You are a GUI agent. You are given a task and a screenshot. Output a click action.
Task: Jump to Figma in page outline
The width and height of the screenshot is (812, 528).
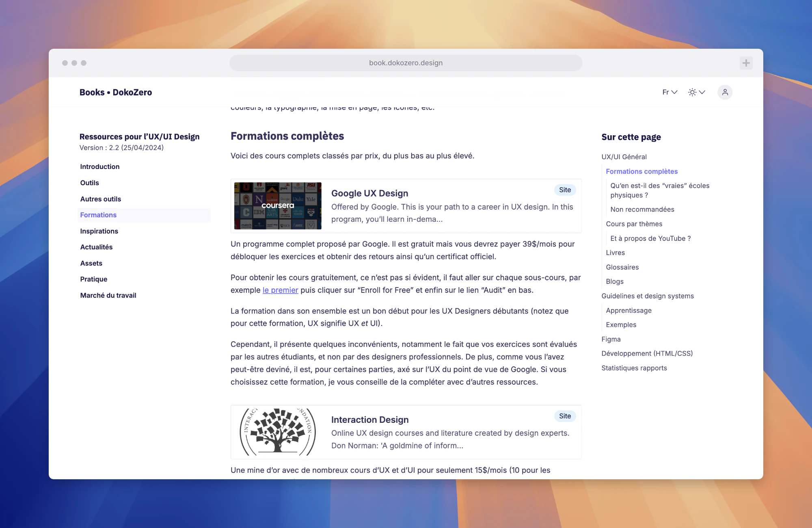coord(611,339)
